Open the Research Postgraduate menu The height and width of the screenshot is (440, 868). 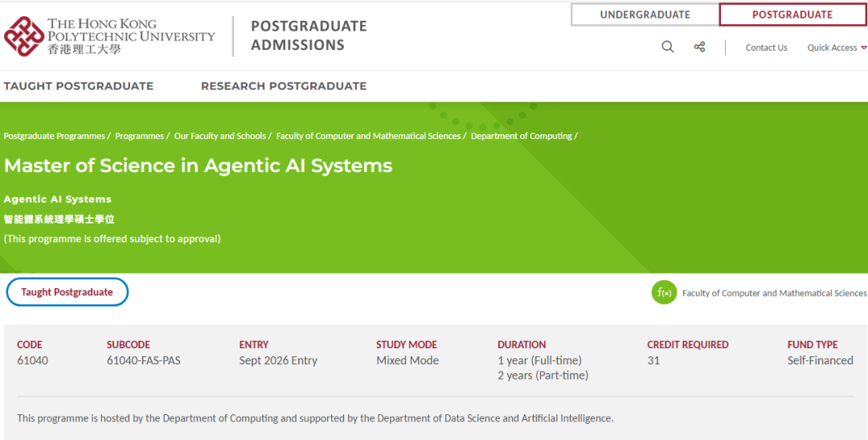pos(284,86)
